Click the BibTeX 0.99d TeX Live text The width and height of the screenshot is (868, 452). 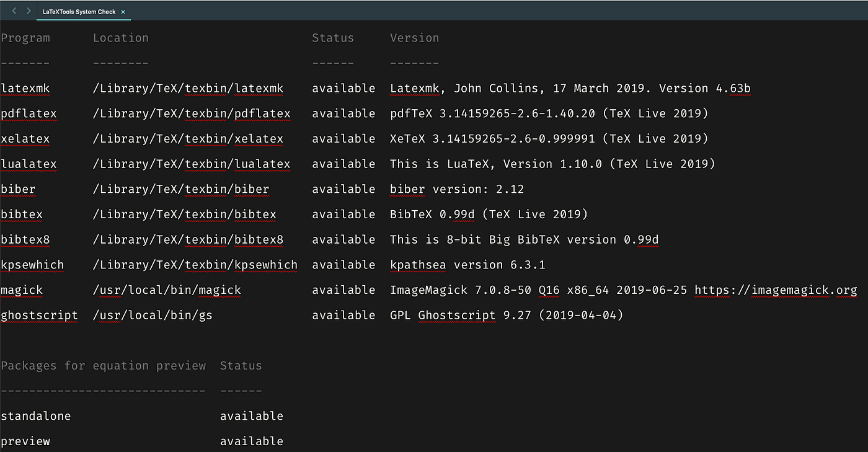[489, 215]
